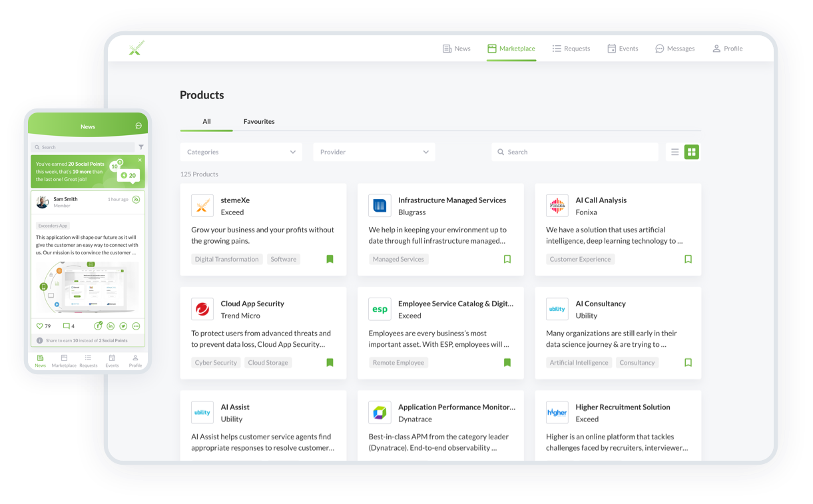Open the chat icon in the phone's News header
The width and height of the screenshot is (813, 504).
coord(138,126)
